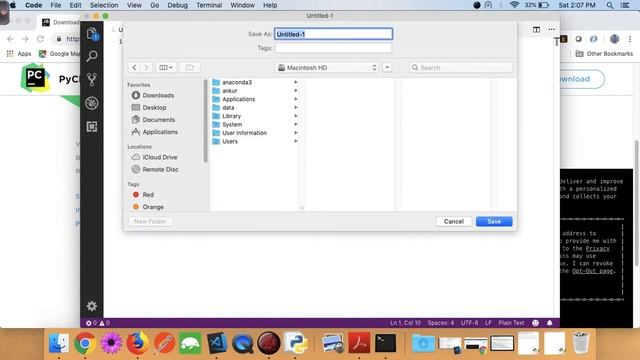Open the Macintosh HD location dropdown
Viewport: 640px width, 360px height.
click(327, 67)
